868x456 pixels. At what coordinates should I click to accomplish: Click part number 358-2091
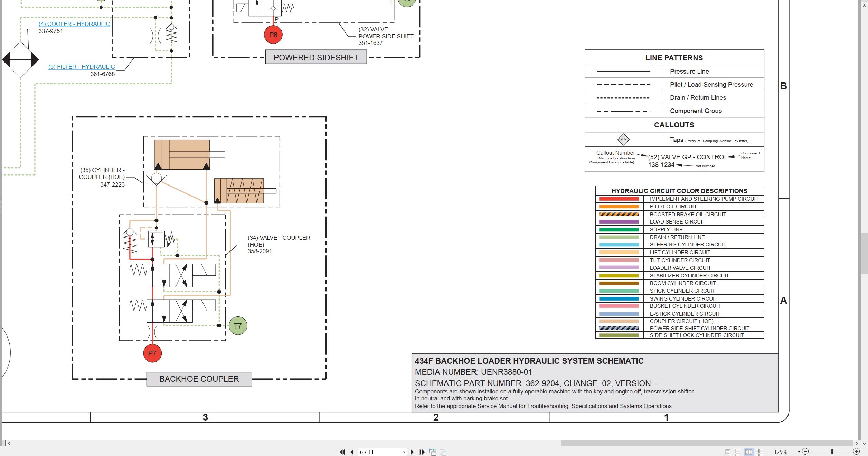click(260, 251)
